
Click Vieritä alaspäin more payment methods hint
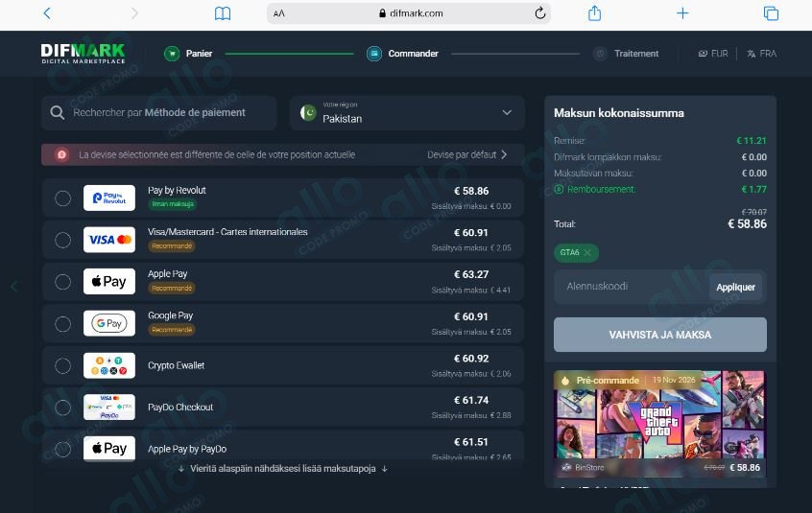[x=283, y=469]
